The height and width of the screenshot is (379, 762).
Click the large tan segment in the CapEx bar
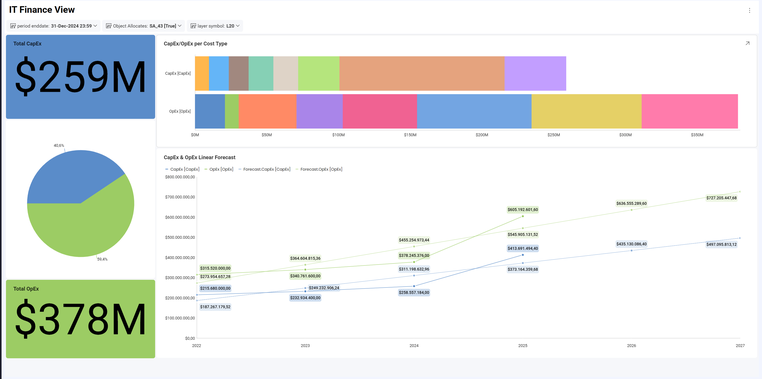[x=422, y=73]
